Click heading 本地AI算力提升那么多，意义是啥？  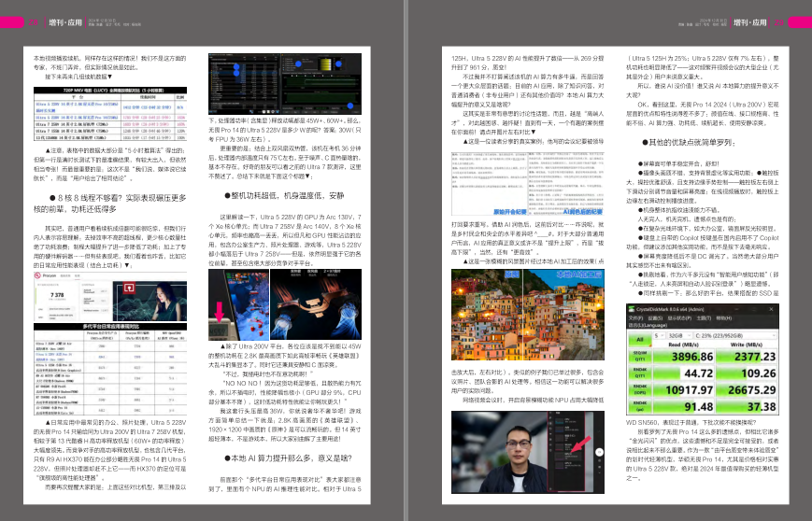coord(289,458)
